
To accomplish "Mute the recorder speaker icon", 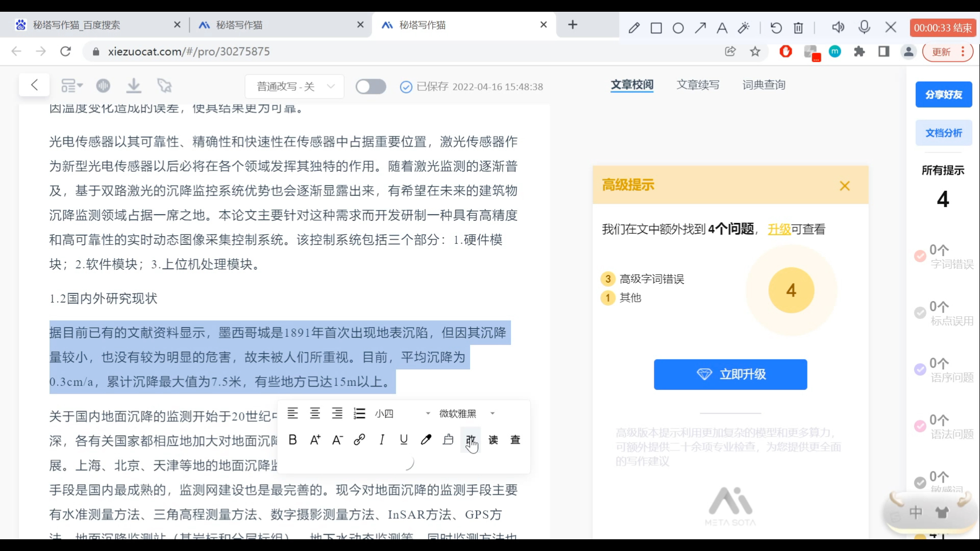I will click(x=838, y=27).
